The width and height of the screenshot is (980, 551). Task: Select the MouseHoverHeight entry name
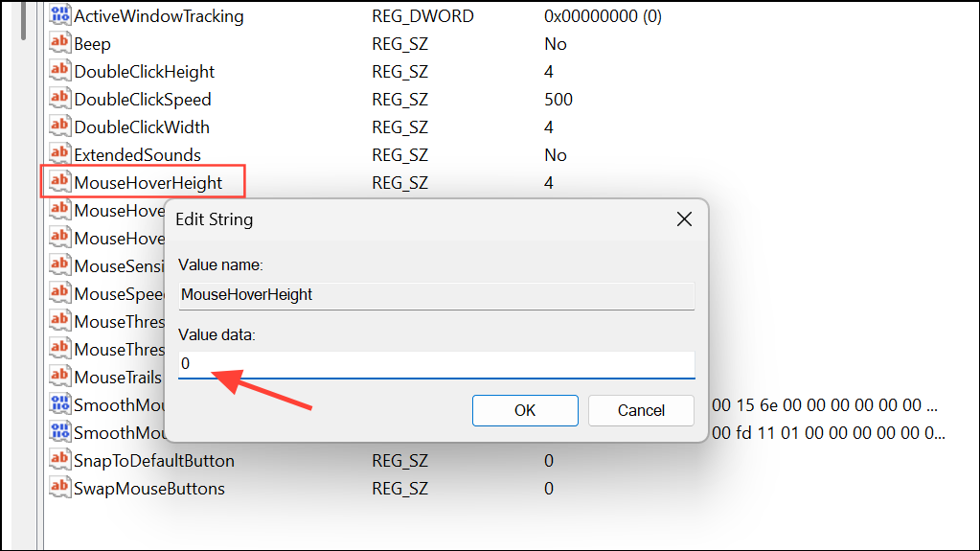coord(148,183)
